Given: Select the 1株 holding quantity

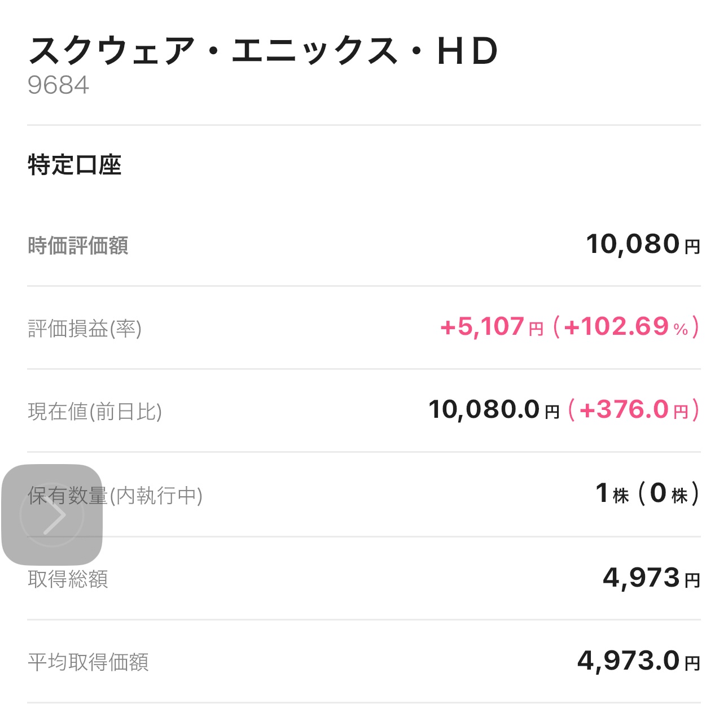Looking at the screenshot, I should (x=612, y=493).
